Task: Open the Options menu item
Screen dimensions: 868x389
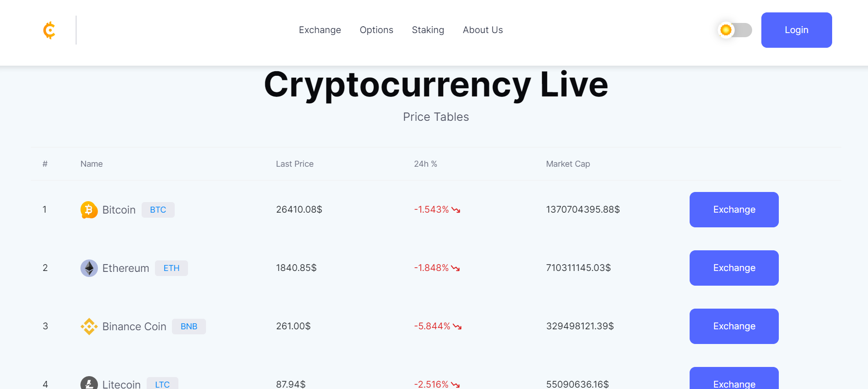Action: tap(377, 30)
